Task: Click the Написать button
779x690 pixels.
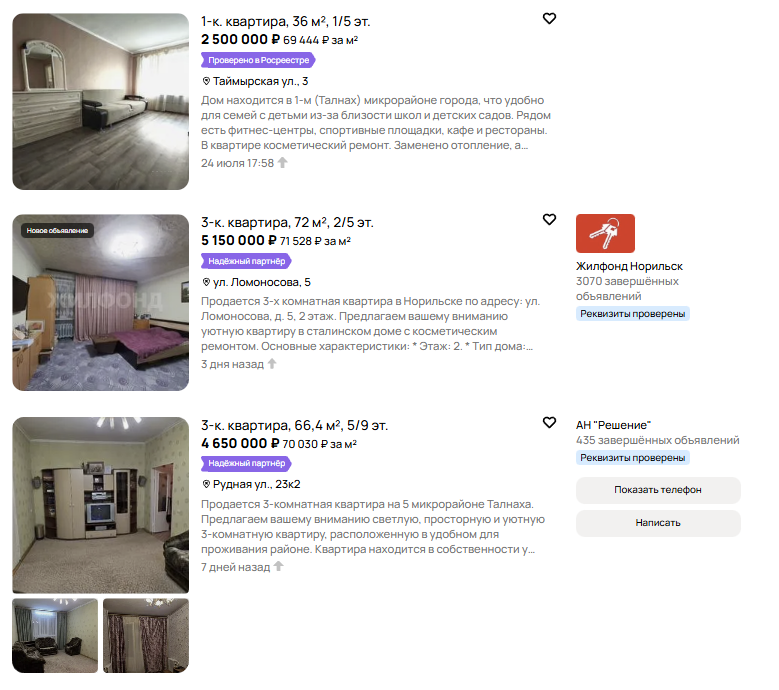Action: (658, 523)
